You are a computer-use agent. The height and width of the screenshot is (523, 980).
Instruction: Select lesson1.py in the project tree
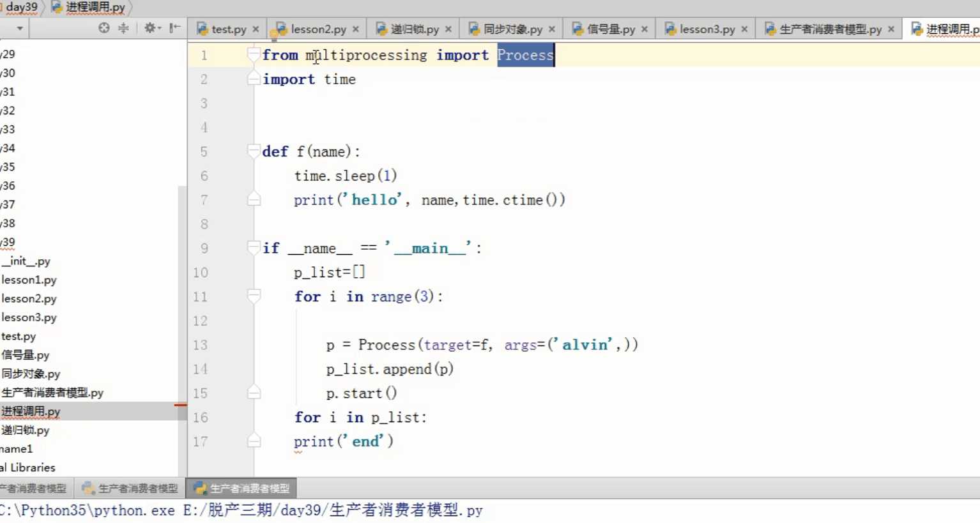pyautogui.click(x=29, y=280)
